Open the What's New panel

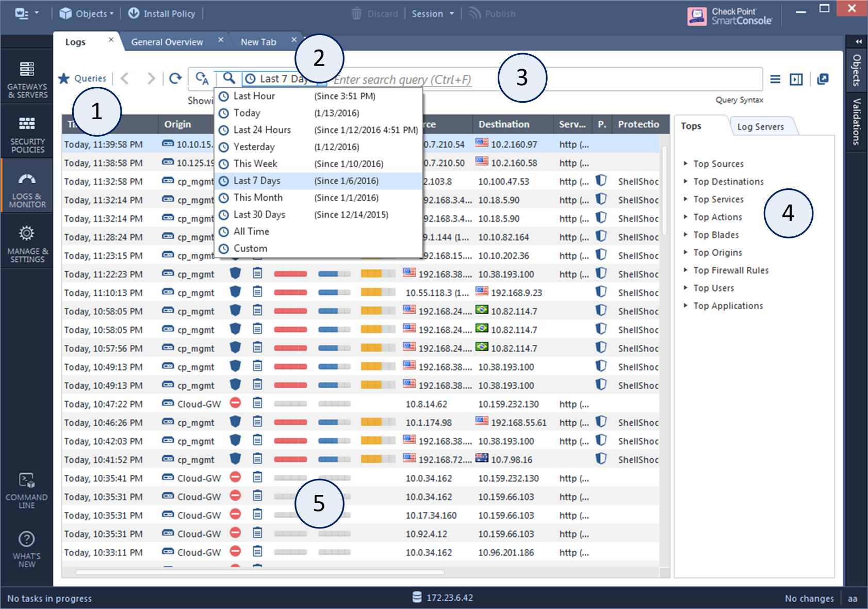click(26, 547)
